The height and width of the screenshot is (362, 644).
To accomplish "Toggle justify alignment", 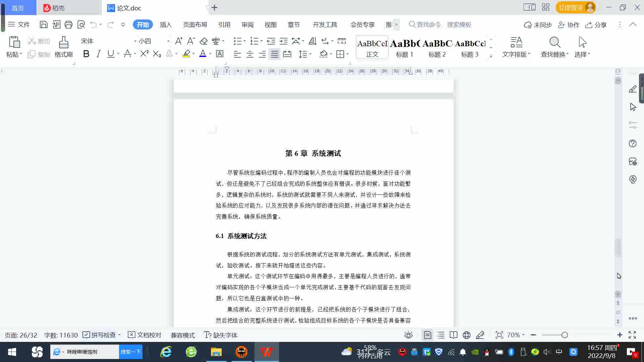I will 274,54.
